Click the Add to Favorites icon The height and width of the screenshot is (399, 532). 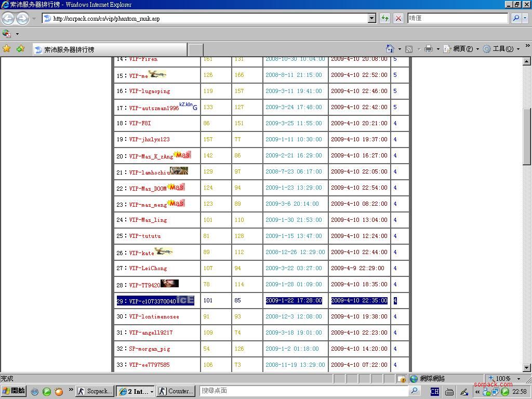(20, 49)
